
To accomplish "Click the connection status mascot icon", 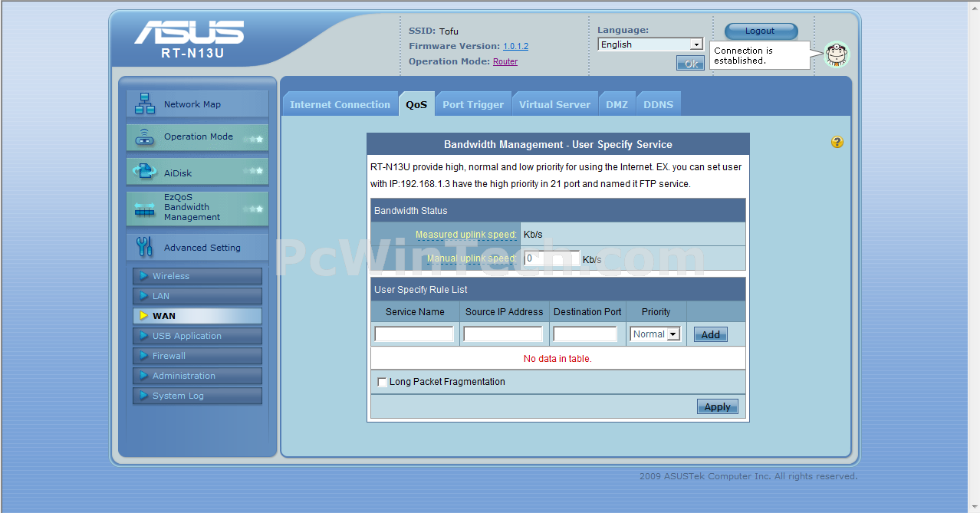I will (837, 54).
